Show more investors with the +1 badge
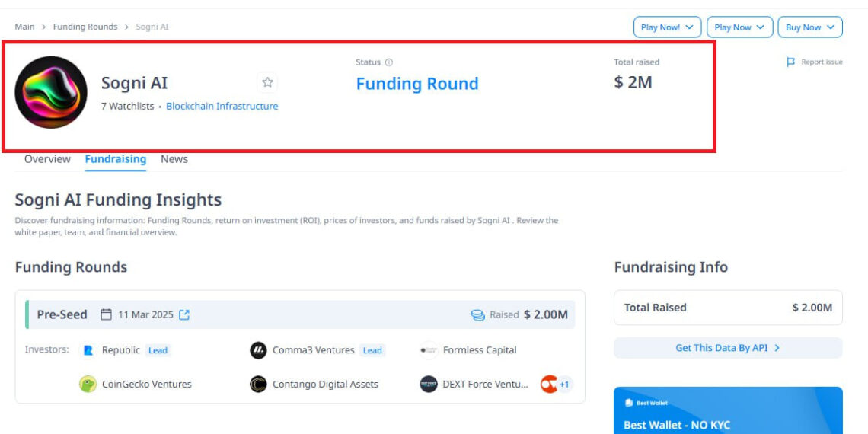Viewport: 868px width, 434px height. pyautogui.click(x=564, y=385)
